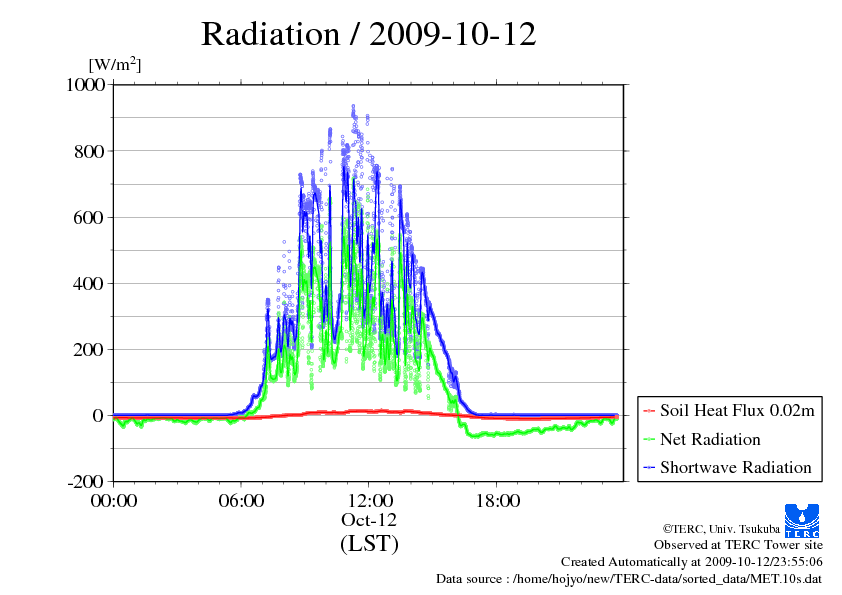Click the "Created Automatically at" timestamp line
Screen dimensions: 842x595
click(692, 562)
